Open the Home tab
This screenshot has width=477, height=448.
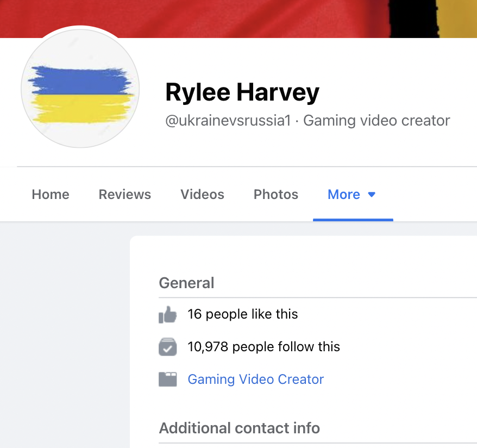51,194
